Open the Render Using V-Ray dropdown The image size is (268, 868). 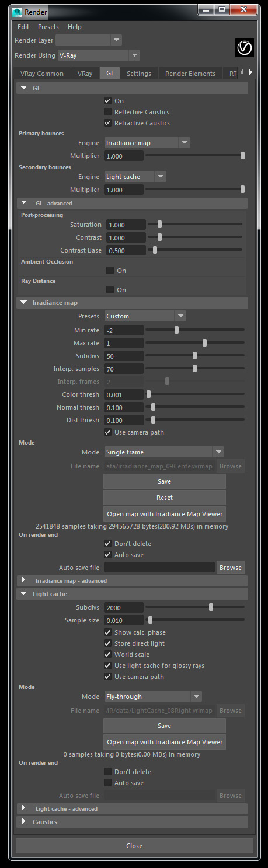pos(98,55)
